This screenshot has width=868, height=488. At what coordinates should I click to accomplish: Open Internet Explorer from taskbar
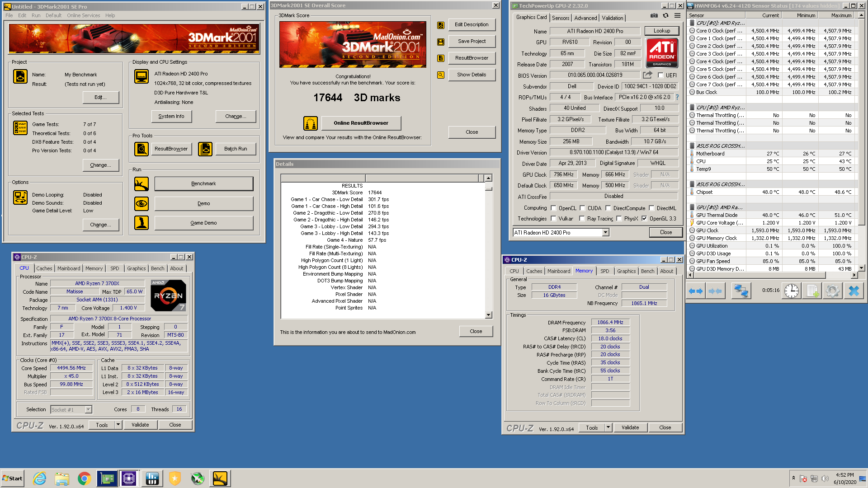[x=40, y=478]
